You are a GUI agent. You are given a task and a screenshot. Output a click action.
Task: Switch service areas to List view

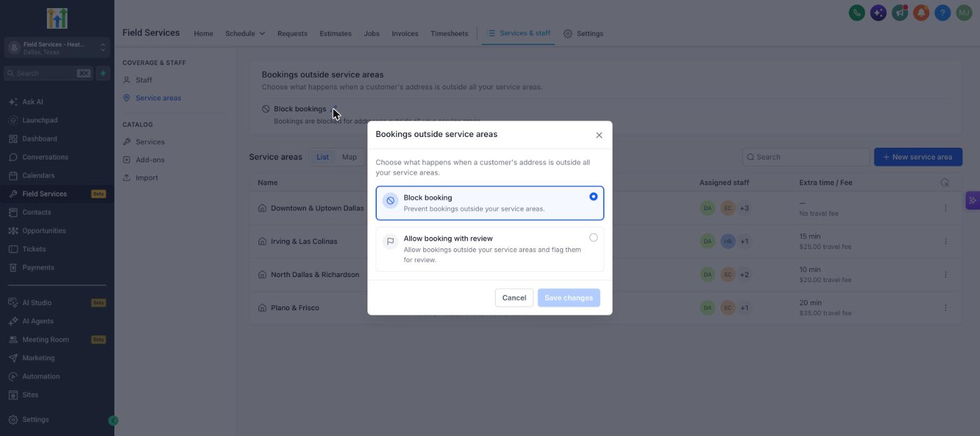click(x=322, y=157)
